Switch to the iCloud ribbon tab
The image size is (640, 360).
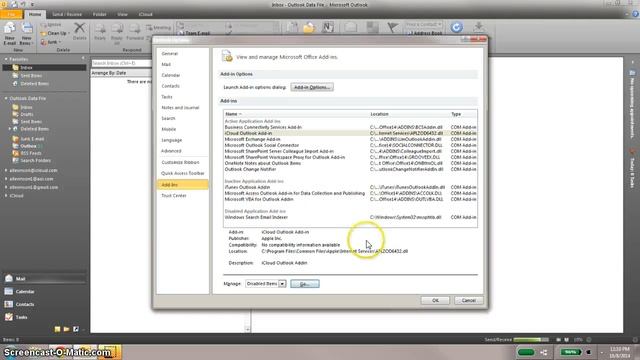pyautogui.click(x=146, y=14)
